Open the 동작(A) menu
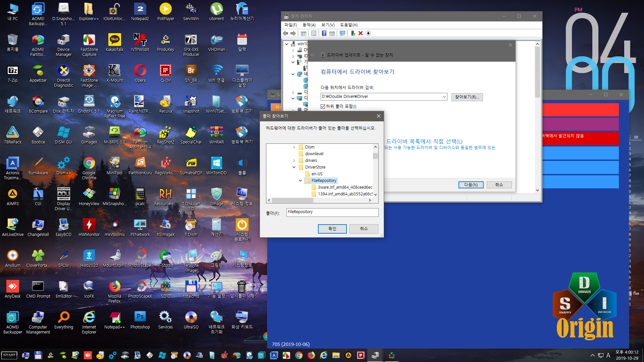Image resolution: width=644 pixels, height=362 pixels. (309, 25)
